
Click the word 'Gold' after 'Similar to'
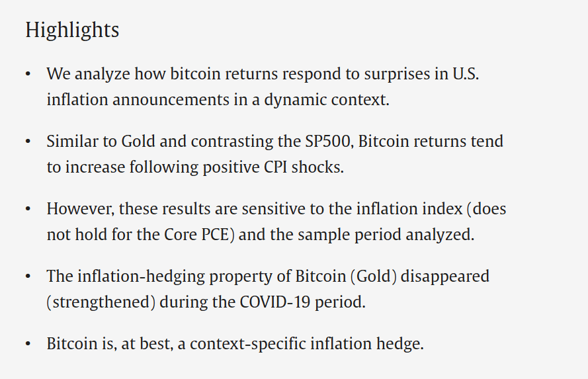138,142
